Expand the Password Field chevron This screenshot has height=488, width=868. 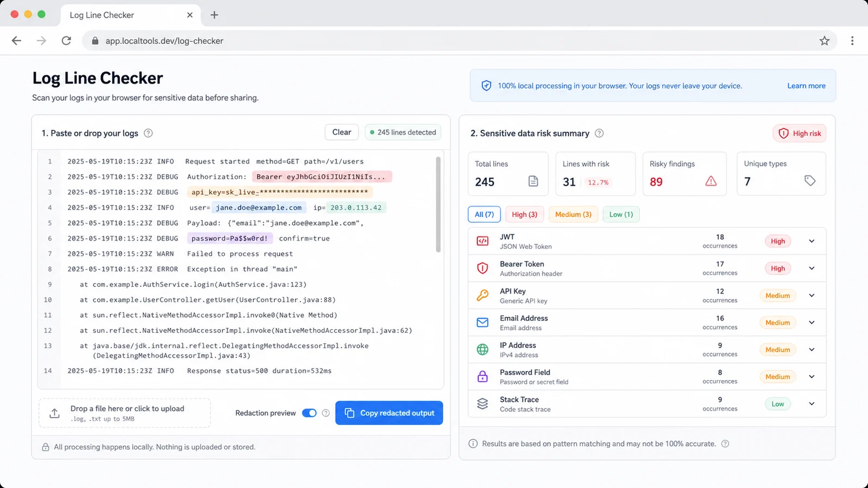(812, 377)
